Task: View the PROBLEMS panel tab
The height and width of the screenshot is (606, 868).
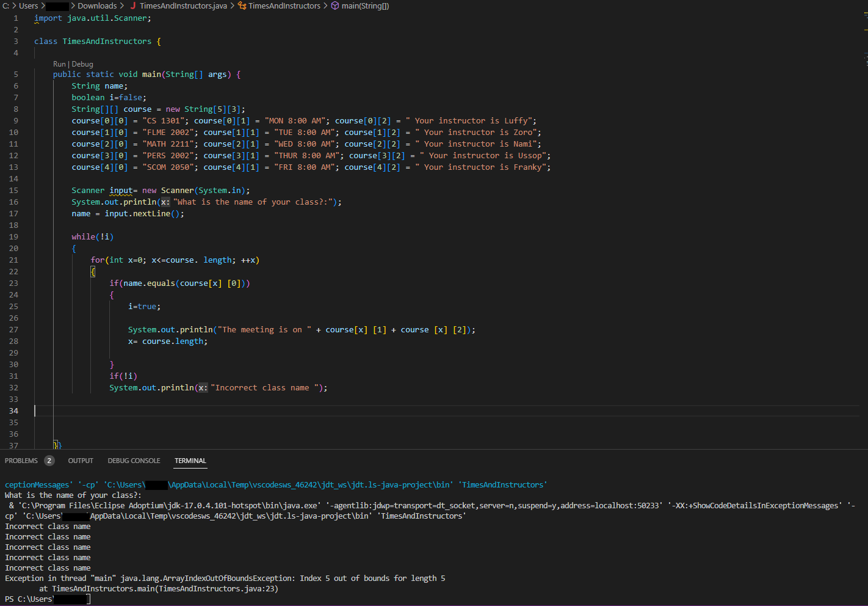Action: [21, 461]
